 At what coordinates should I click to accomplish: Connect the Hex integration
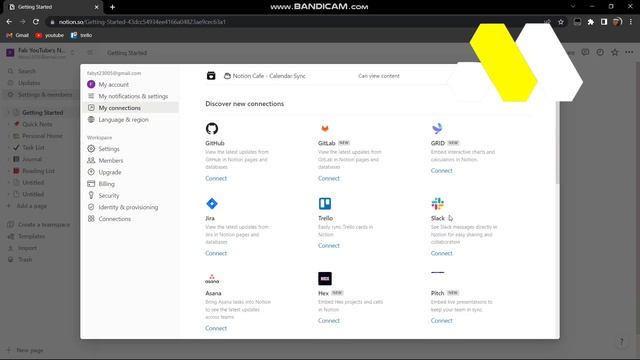tap(329, 321)
